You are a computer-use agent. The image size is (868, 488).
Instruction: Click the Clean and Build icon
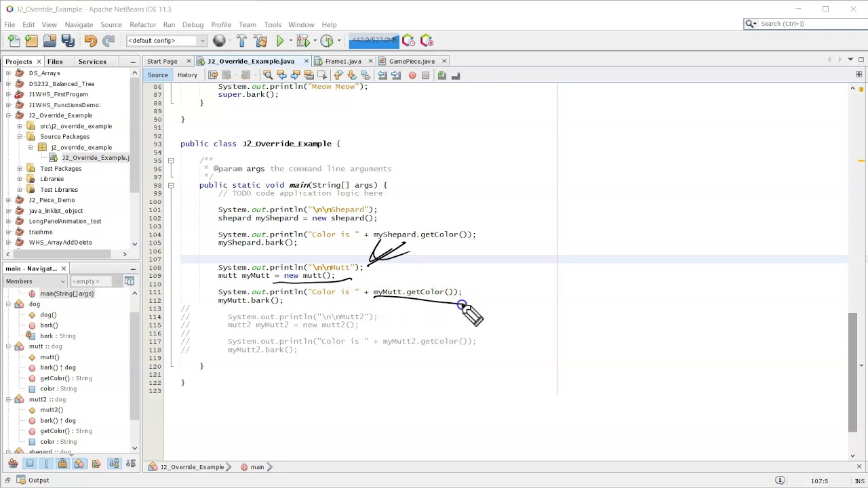[260, 41]
